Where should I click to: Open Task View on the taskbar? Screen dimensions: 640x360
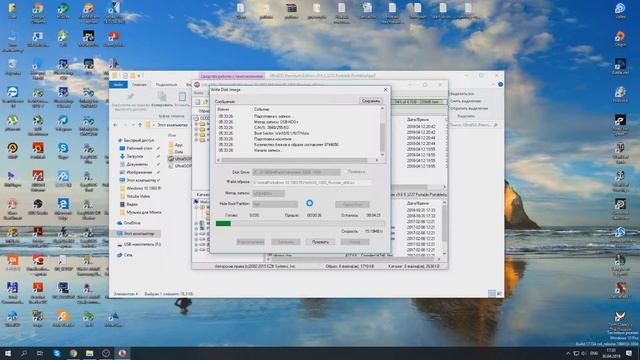40,353
